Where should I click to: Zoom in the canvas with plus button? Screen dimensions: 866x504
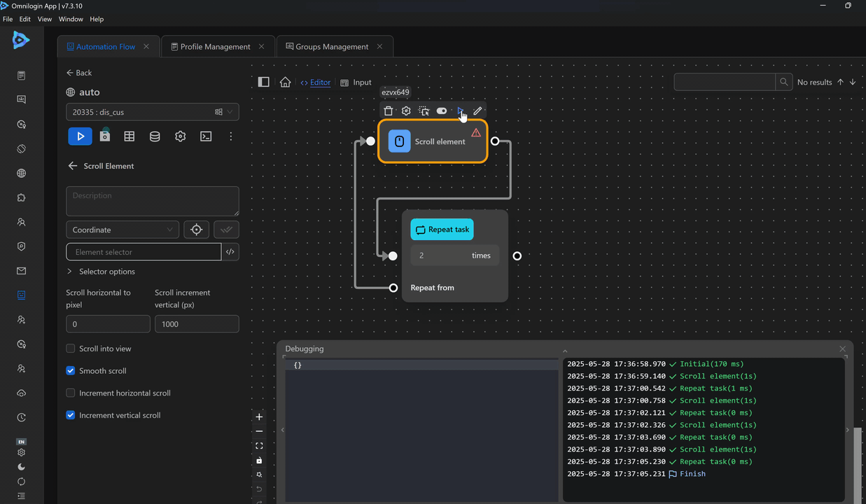pos(259,417)
